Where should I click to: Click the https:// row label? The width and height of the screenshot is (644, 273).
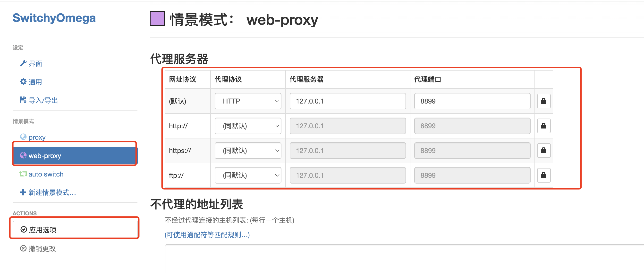180,151
